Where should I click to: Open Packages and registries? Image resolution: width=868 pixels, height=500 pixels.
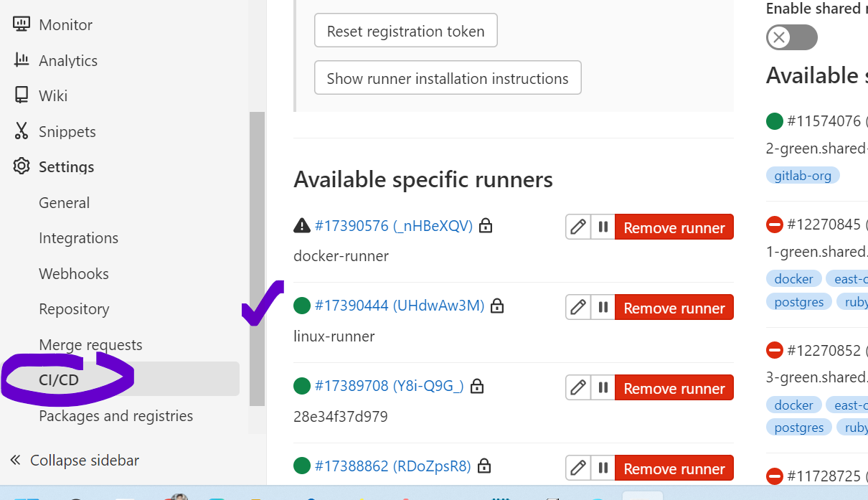point(115,415)
